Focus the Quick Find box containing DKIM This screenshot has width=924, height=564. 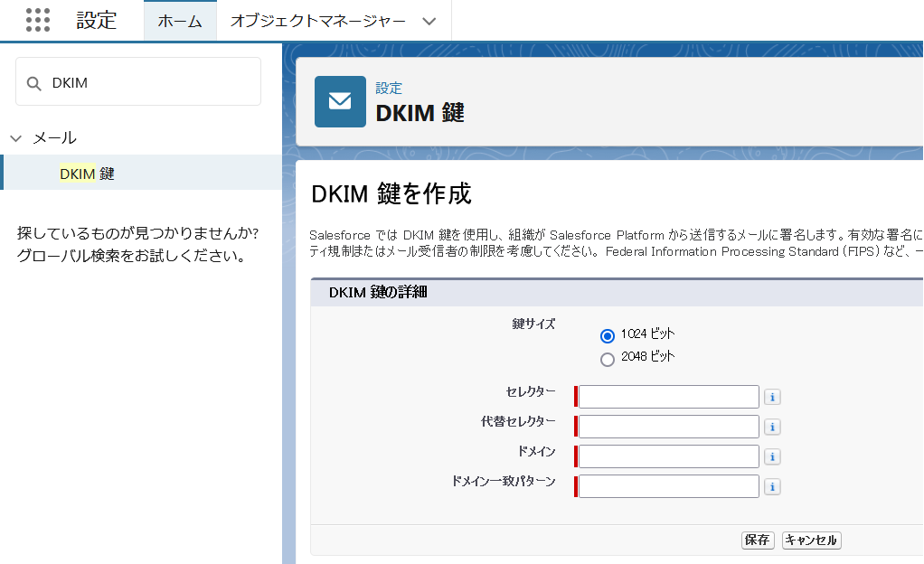[x=138, y=82]
